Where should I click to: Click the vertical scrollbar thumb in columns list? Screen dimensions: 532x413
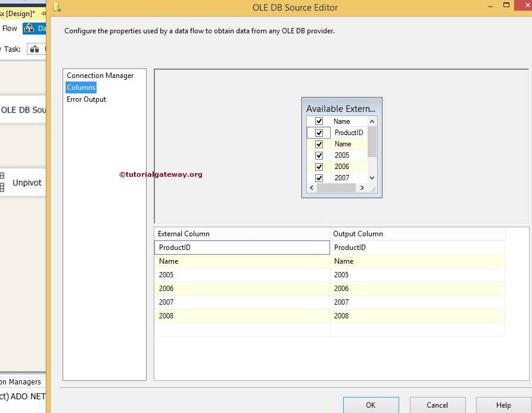[372, 141]
